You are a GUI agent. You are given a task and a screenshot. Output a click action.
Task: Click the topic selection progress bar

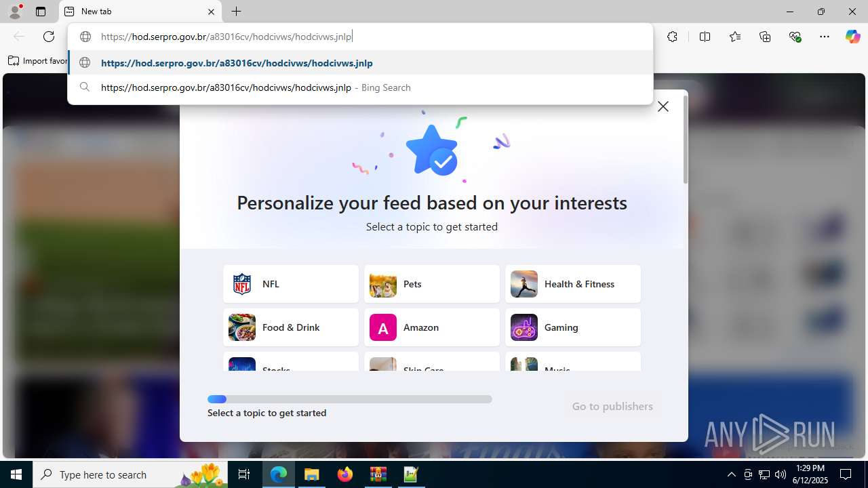pyautogui.click(x=350, y=399)
